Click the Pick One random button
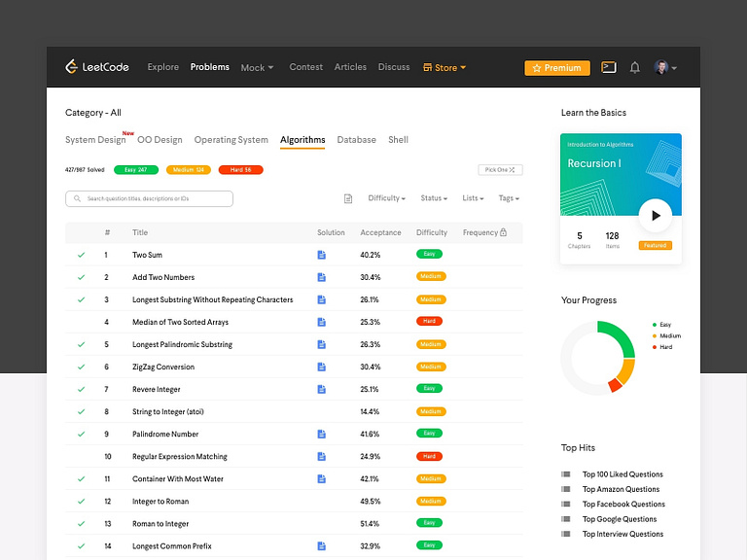 coord(500,169)
